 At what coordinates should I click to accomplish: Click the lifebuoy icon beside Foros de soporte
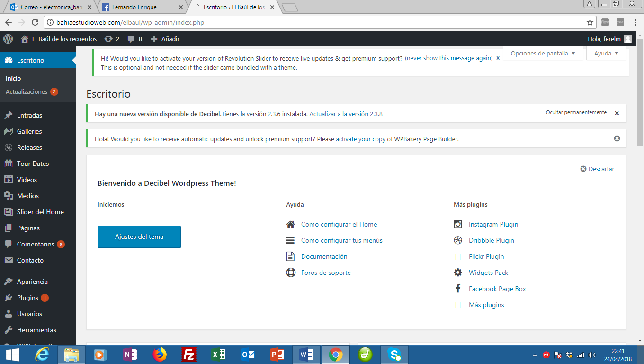(x=291, y=273)
